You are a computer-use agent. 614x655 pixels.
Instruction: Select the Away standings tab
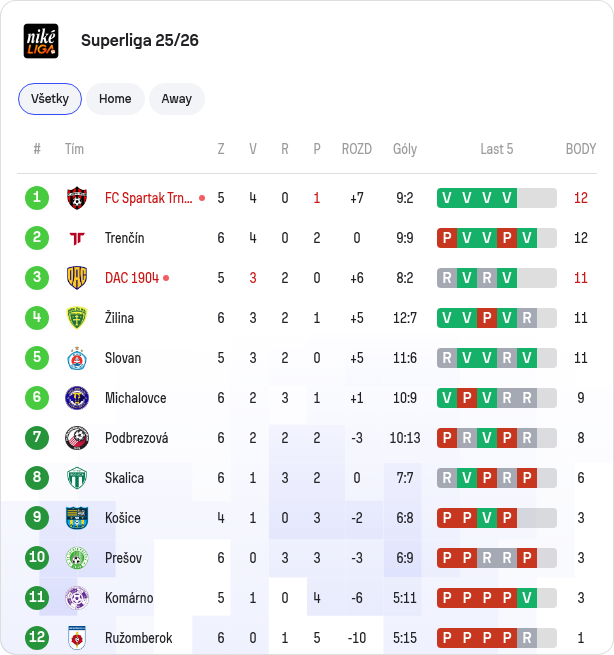coord(177,99)
